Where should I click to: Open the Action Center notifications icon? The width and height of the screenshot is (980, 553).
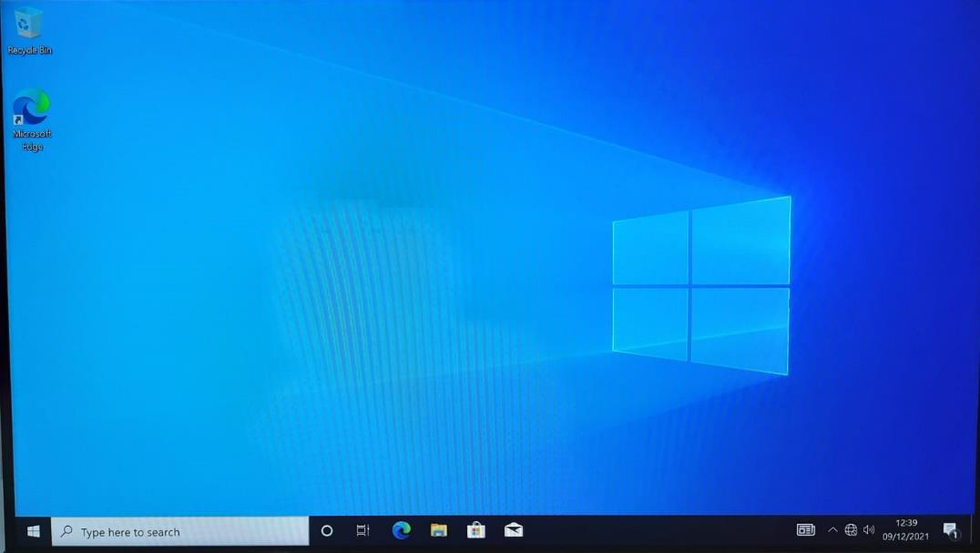951,531
